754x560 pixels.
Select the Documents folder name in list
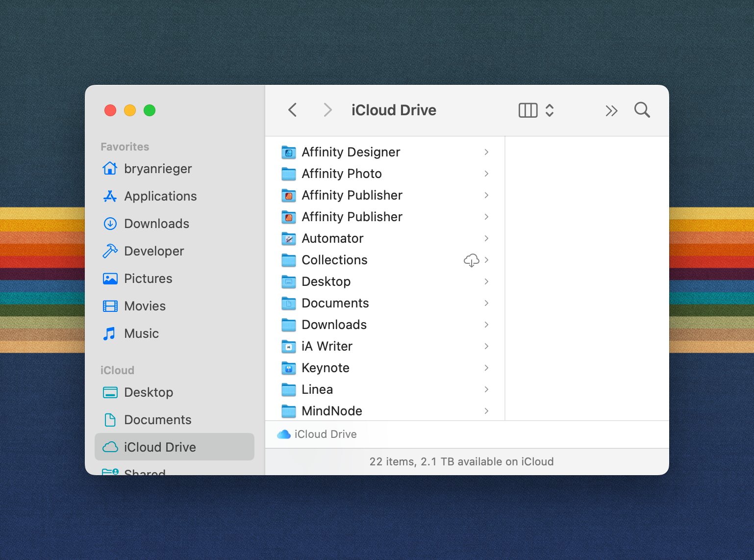[x=335, y=303]
